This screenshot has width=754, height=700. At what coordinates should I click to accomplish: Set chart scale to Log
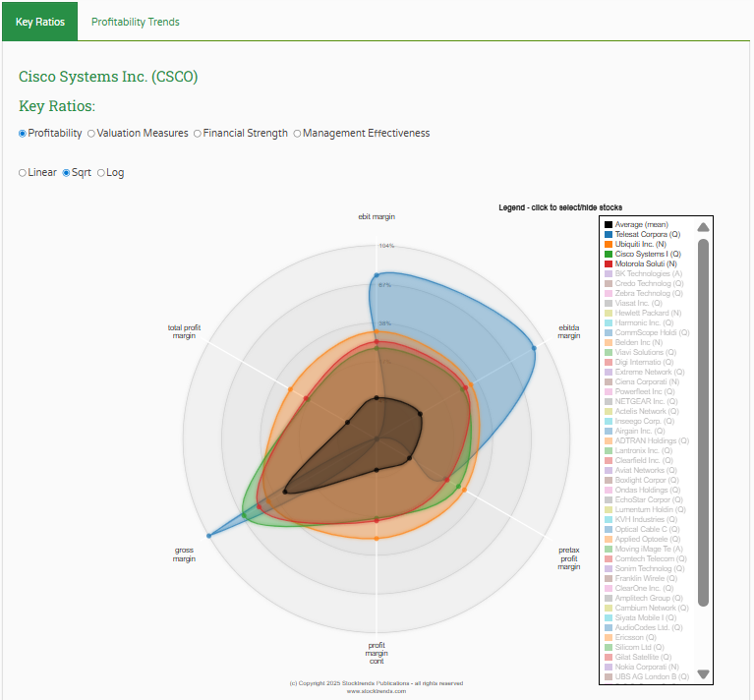pyautogui.click(x=101, y=173)
